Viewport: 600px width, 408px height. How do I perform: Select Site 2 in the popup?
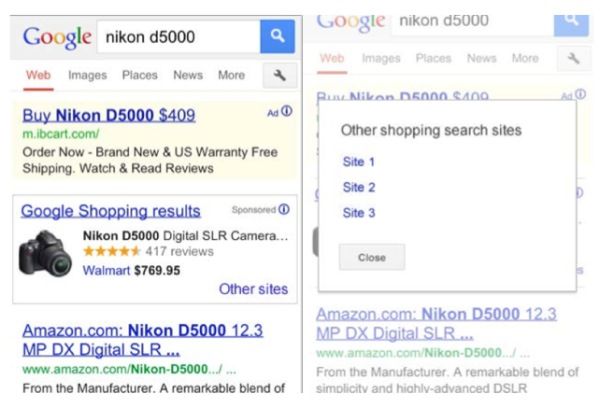(x=359, y=187)
